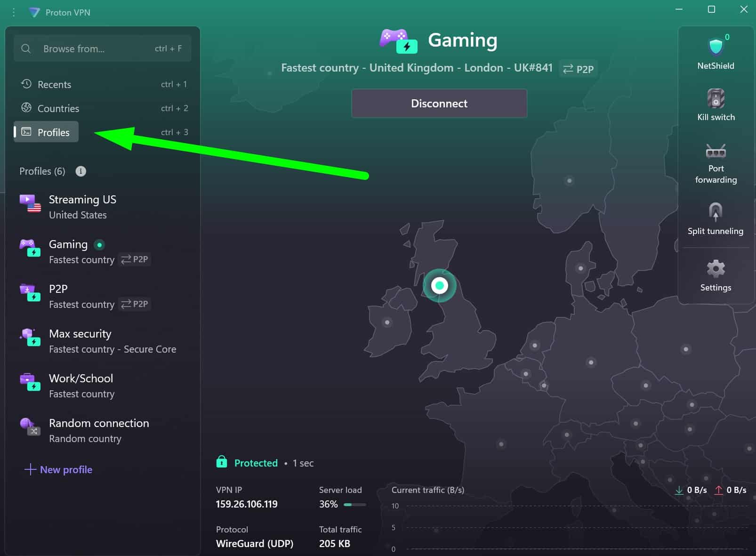Click the Streaming US profile icon

coord(30,203)
